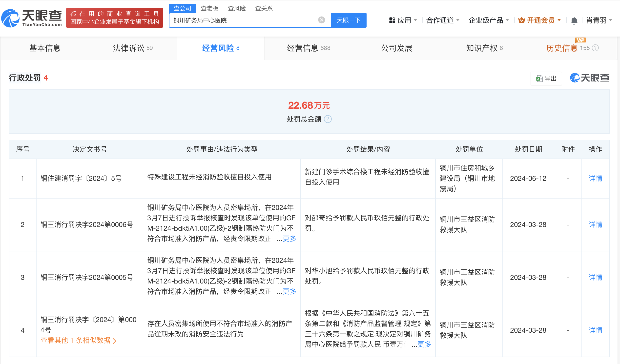Viewport: 620px width, 364px height.
Task: Click the 决定文书号 column header
Action: (x=90, y=149)
